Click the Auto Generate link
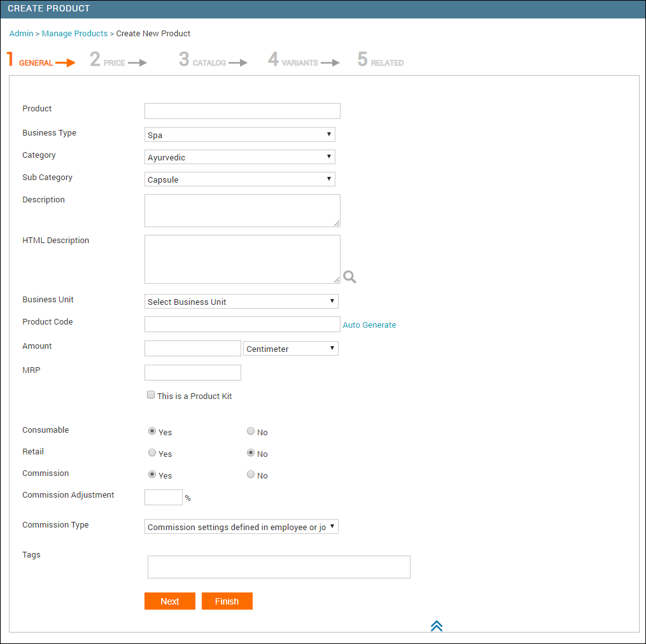The height and width of the screenshot is (644, 646). click(369, 325)
